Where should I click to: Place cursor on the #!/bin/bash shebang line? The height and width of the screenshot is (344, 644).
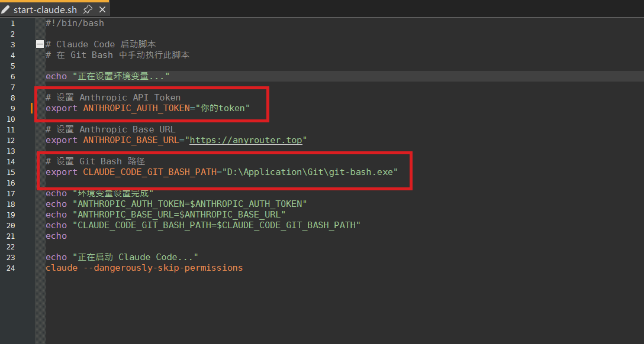coord(75,23)
